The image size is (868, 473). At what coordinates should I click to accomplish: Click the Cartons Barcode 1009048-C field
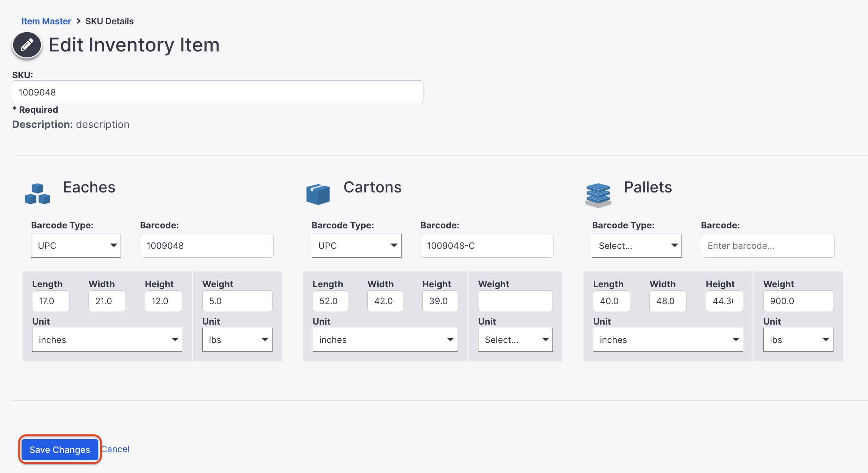pyautogui.click(x=487, y=246)
